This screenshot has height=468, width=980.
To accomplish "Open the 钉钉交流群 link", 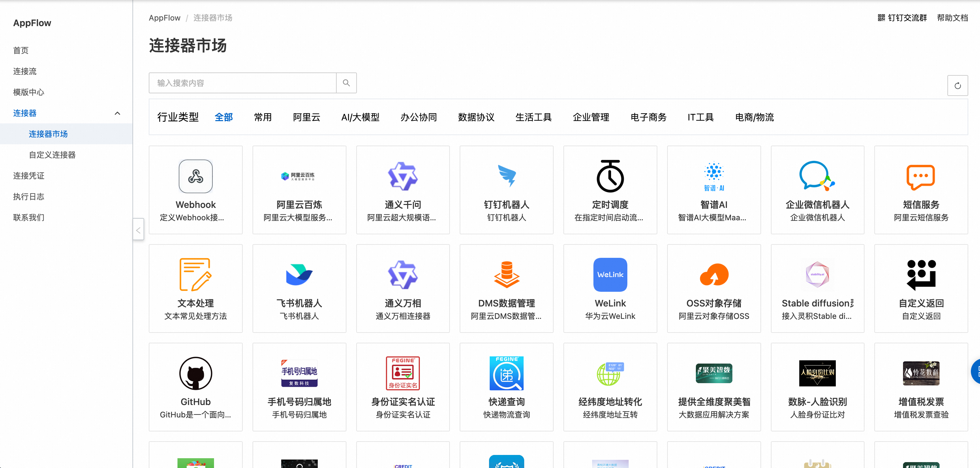I will [x=902, y=18].
